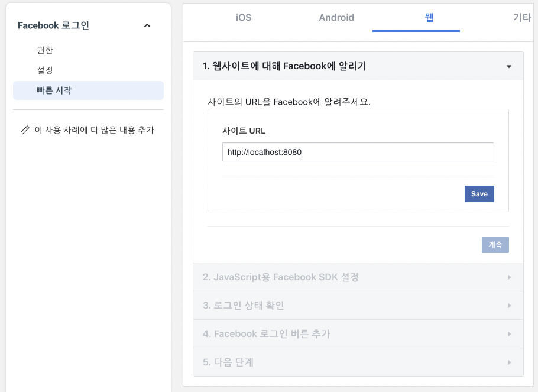The width and height of the screenshot is (538, 392).
Task: Collapse the Facebook 로그인 section chevron
Action: pos(147,25)
